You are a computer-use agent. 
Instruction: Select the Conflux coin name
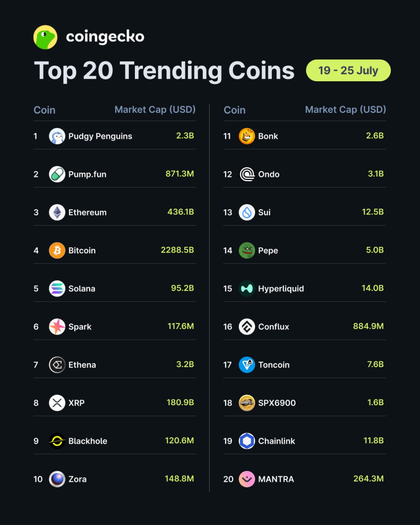[274, 327]
